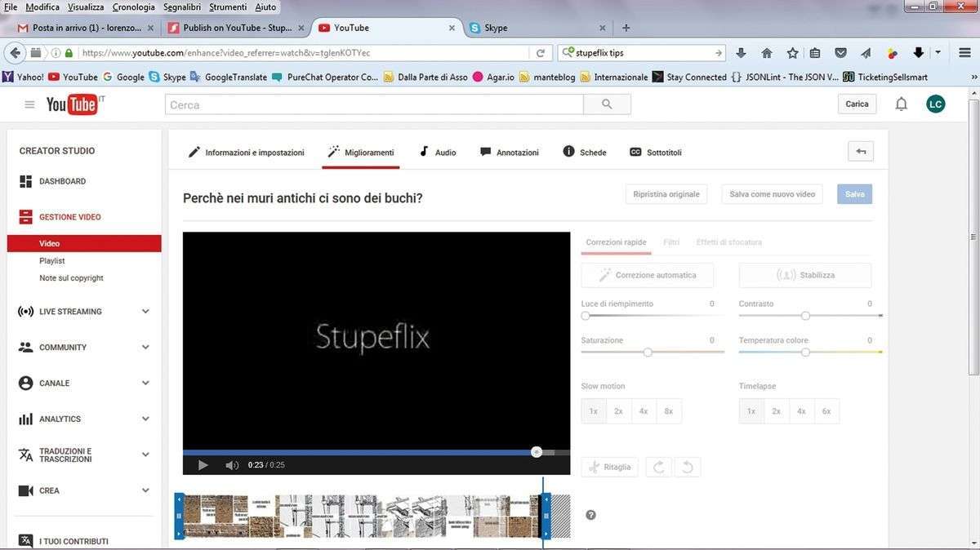Screen dimensions: 980x550
Task: Expand the Analytics sidebar section
Action: click(145, 419)
